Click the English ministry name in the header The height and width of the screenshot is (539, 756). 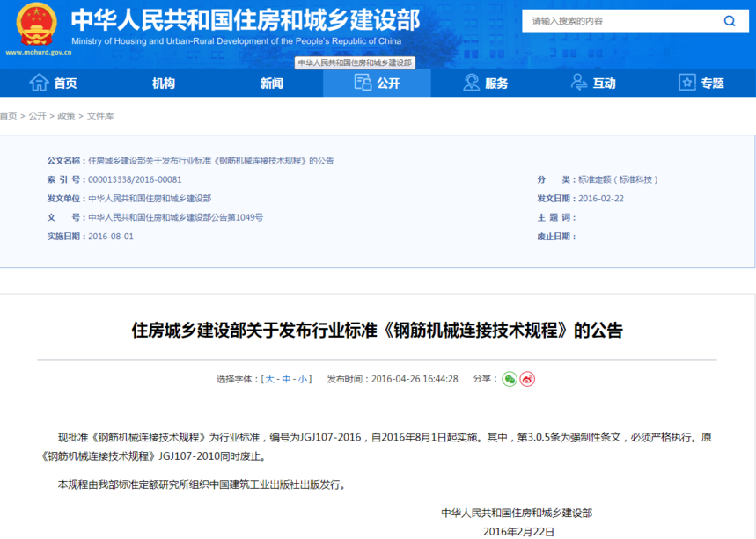[236, 41]
